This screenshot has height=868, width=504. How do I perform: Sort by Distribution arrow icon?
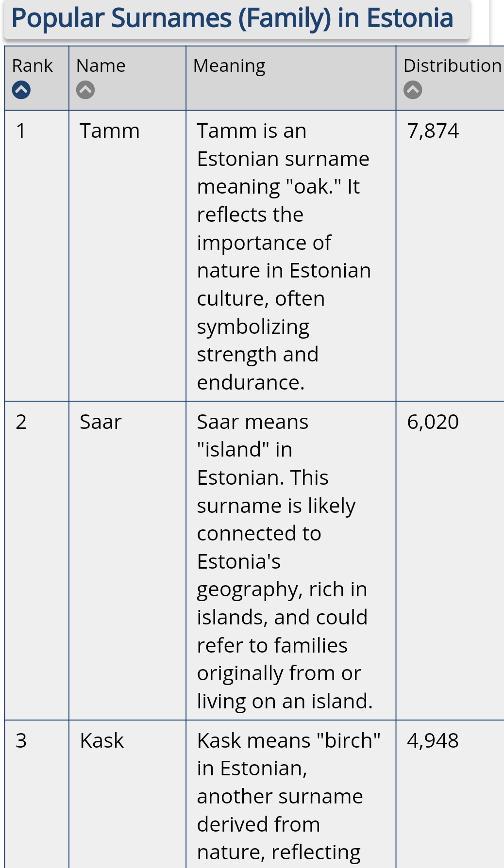click(x=413, y=90)
